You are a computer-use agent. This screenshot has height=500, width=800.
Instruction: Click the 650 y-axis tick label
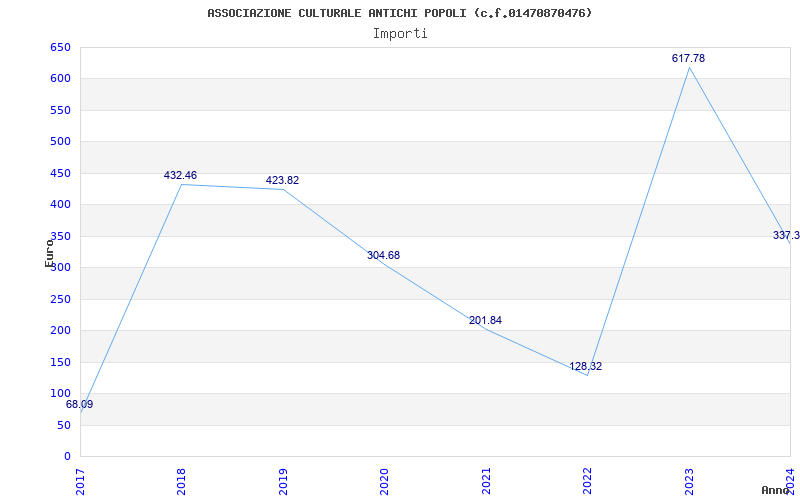[60, 47]
